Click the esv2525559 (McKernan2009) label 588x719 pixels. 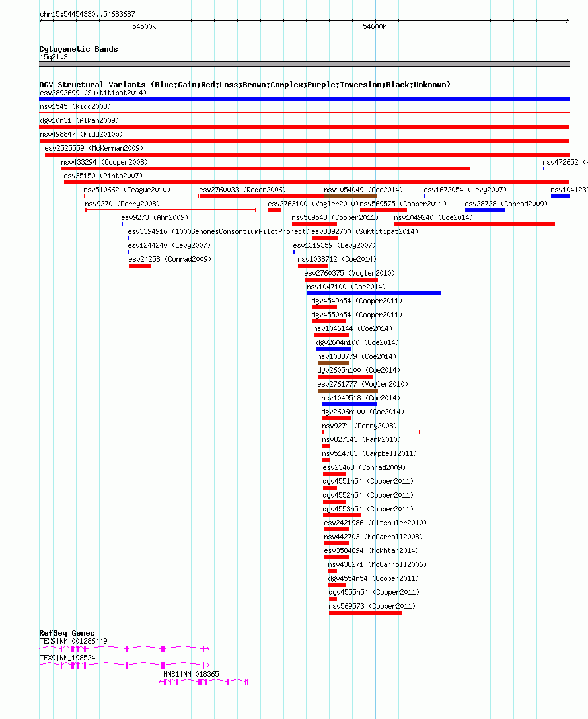[94, 148]
